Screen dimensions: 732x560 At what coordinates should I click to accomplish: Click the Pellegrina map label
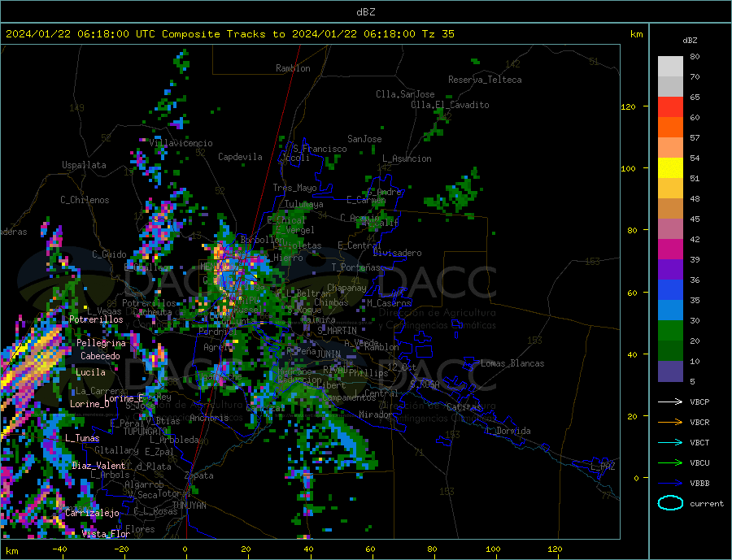click(102, 343)
